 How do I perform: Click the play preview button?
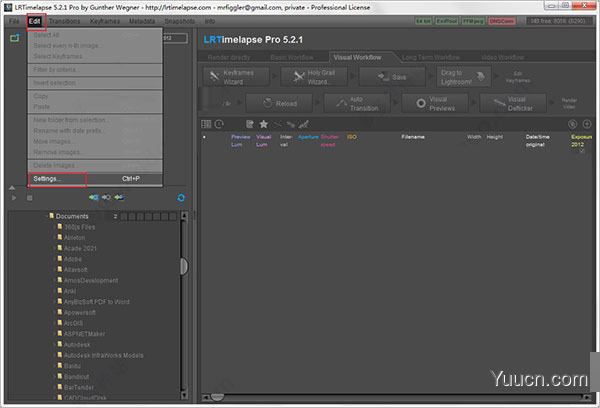pyautogui.click(x=14, y=198)
